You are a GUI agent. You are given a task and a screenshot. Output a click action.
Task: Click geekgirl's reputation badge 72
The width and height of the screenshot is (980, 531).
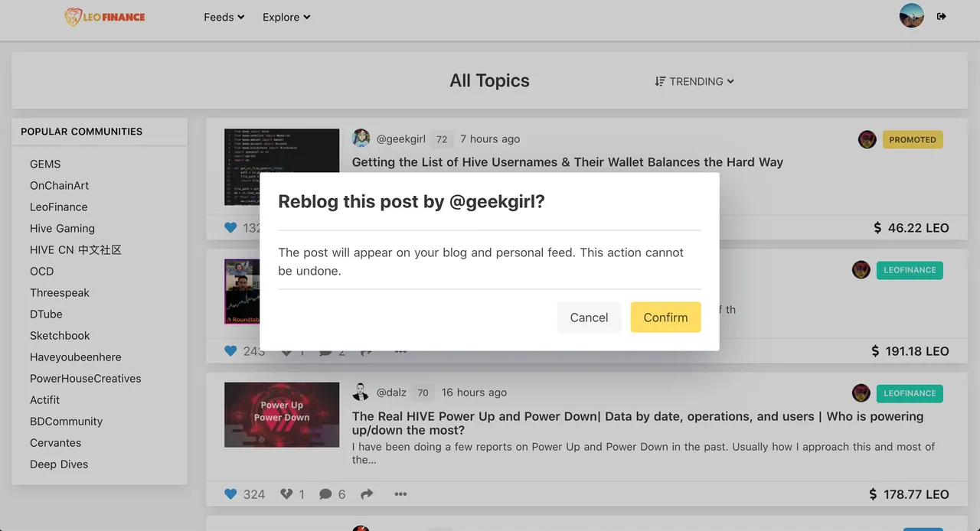tap(442, 139)
